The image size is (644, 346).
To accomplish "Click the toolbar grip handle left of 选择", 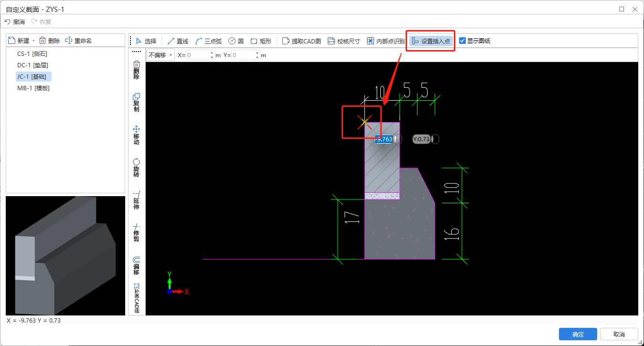I will 130,41.
